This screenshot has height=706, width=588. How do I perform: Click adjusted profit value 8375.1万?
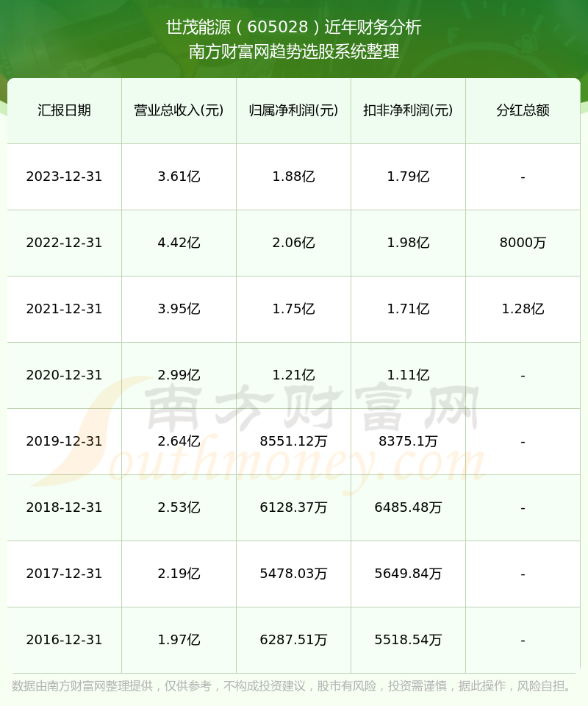coord(408,441)
